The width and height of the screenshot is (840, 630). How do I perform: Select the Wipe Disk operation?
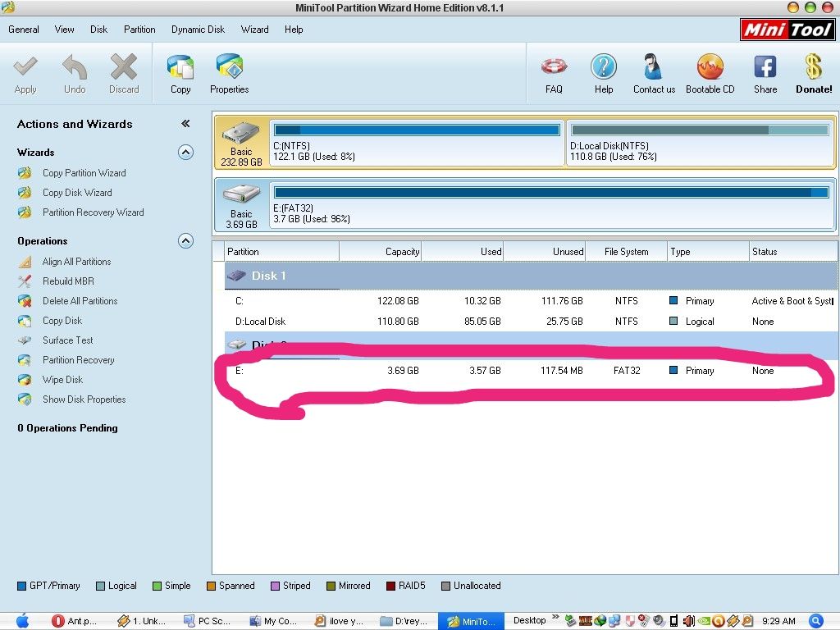click(x=62, y=380)
